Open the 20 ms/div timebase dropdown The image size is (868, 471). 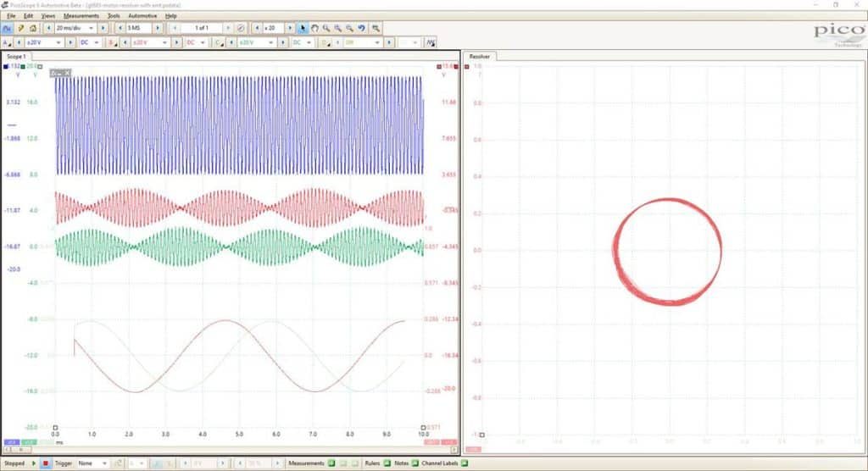75,28
